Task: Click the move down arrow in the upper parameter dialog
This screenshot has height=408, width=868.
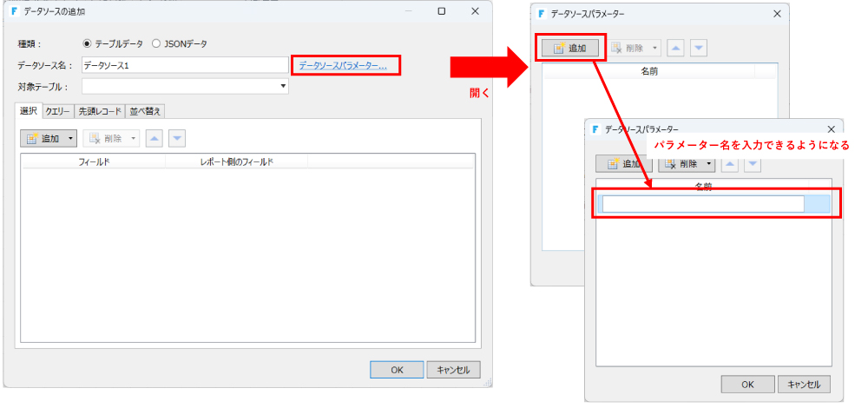Action: [698, 48]
